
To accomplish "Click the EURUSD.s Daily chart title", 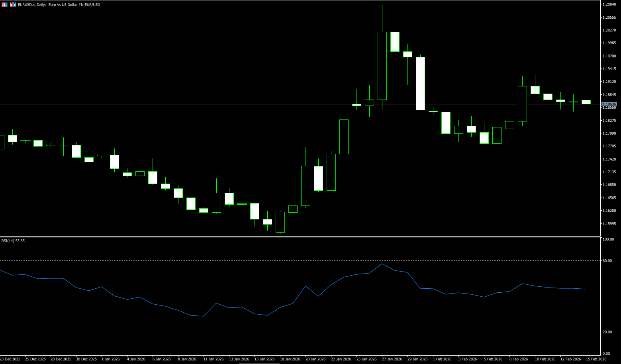I will tap(59, 5).
